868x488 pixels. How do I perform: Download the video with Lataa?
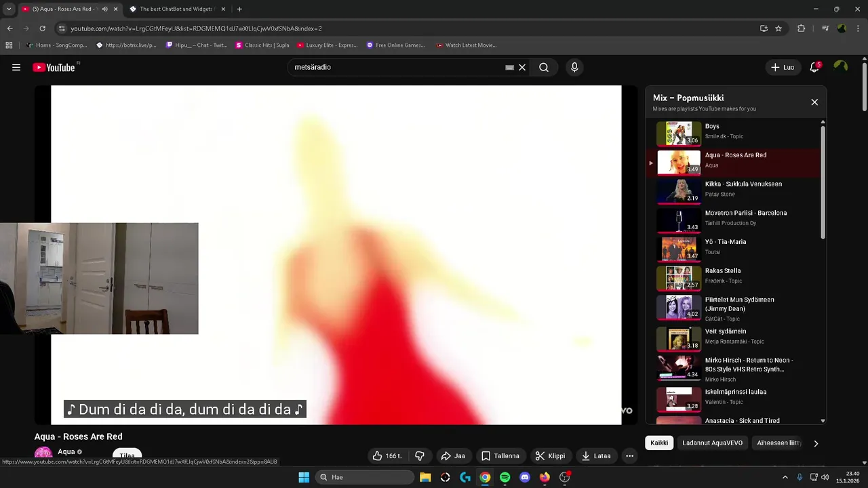pyautogui.click(x=596, y=456)
